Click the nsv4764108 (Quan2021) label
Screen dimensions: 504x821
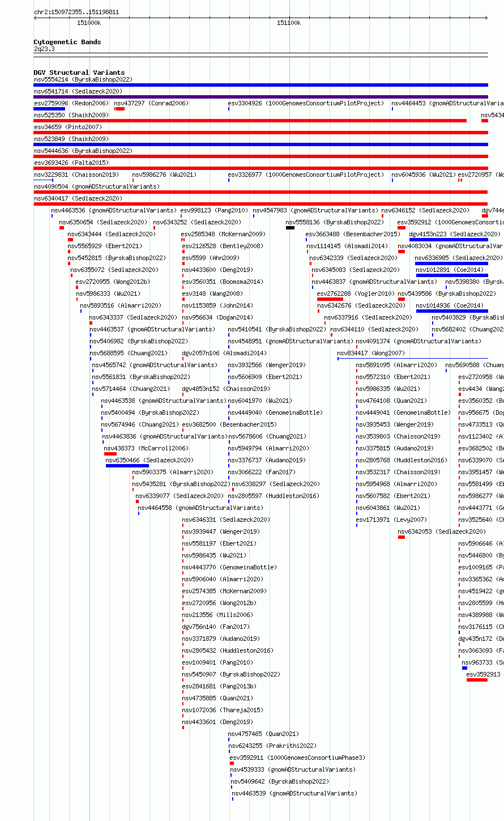pyautogui.click(x=391, y=401)
